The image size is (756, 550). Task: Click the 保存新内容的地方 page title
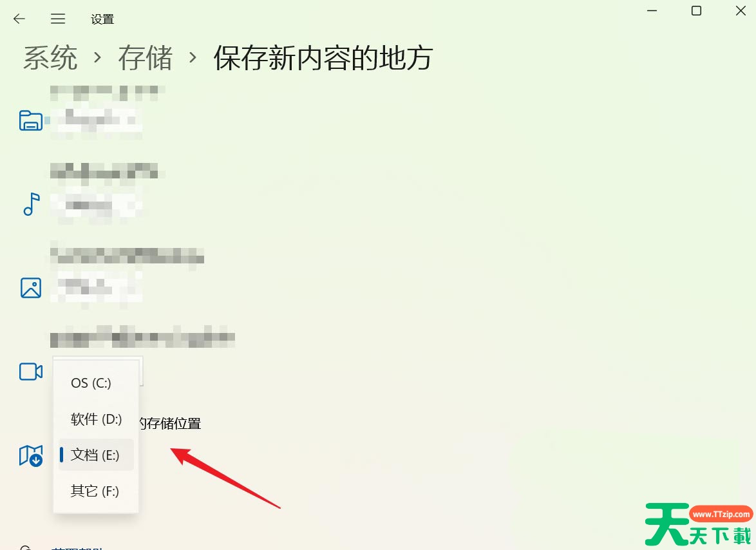[323, 58]
